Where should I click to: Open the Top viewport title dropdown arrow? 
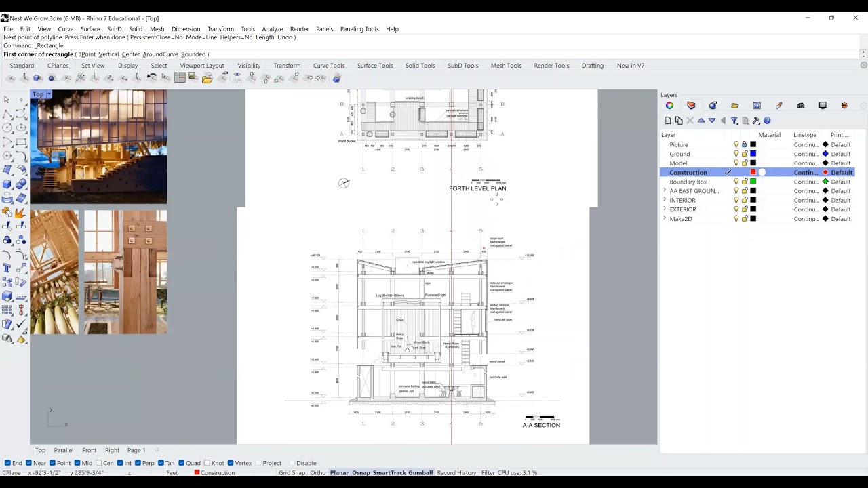49,94
